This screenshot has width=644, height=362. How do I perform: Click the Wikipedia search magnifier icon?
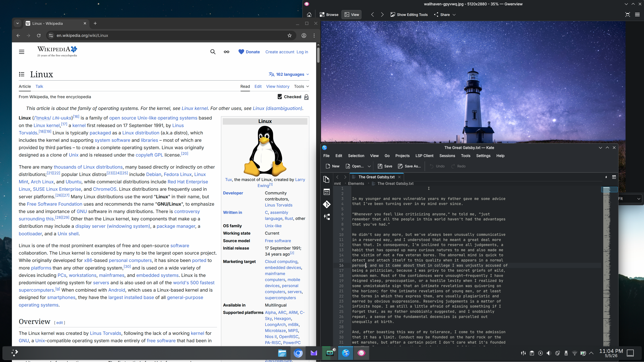(213, 52)
